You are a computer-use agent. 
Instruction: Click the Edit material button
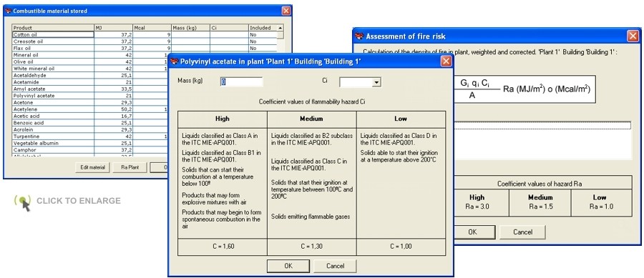[x=92, y=167]
